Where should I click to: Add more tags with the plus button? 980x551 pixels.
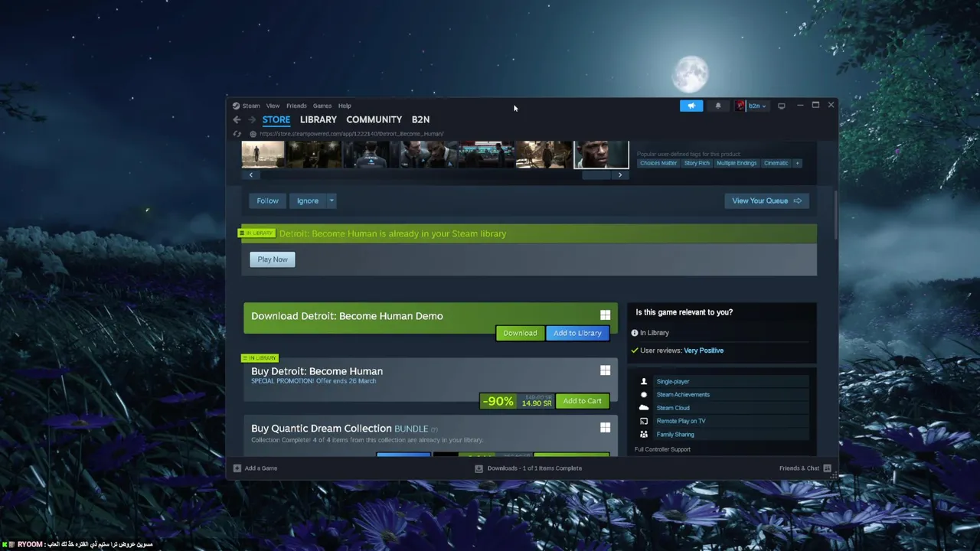click(797, 163)
